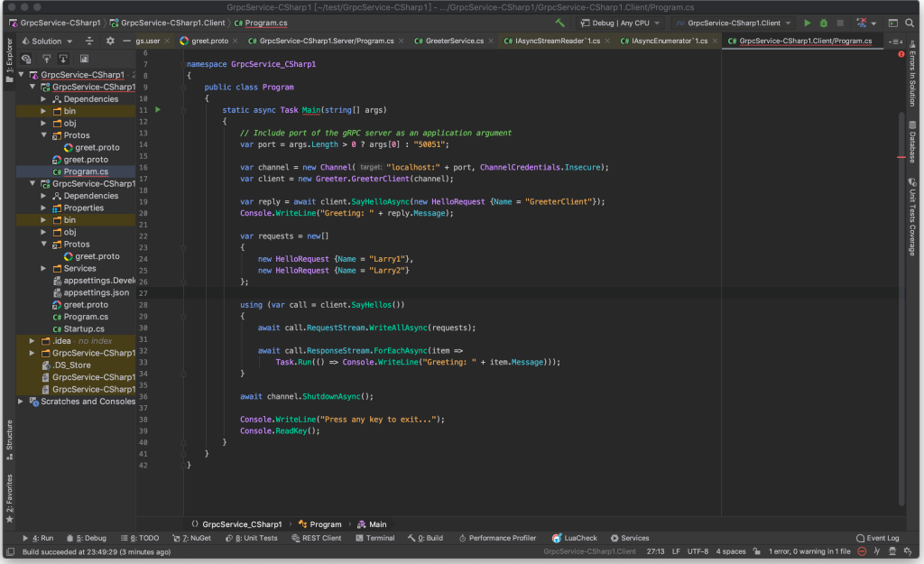Screen dimensions: 924x564
Task: Click the red no-entry error icon in the status bar
Action: point(862,551)
